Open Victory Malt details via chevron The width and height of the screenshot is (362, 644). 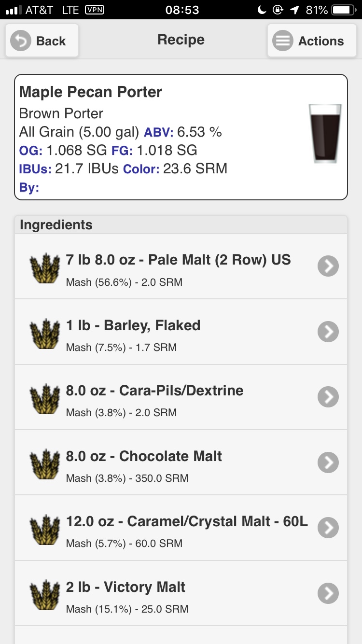point(328,593)
